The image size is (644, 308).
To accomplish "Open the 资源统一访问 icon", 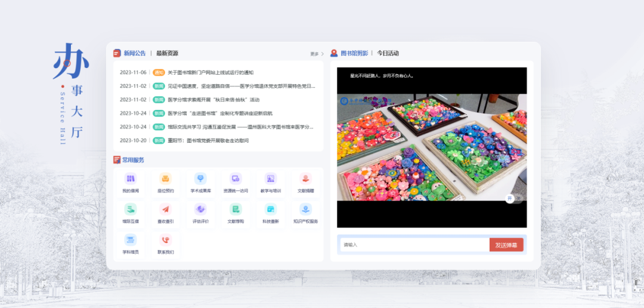I will click(x=236, y=178).
